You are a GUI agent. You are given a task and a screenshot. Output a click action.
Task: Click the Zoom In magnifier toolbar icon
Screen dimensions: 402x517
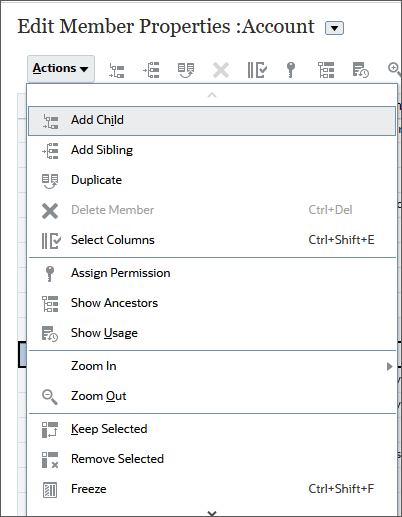coord(394,69)
